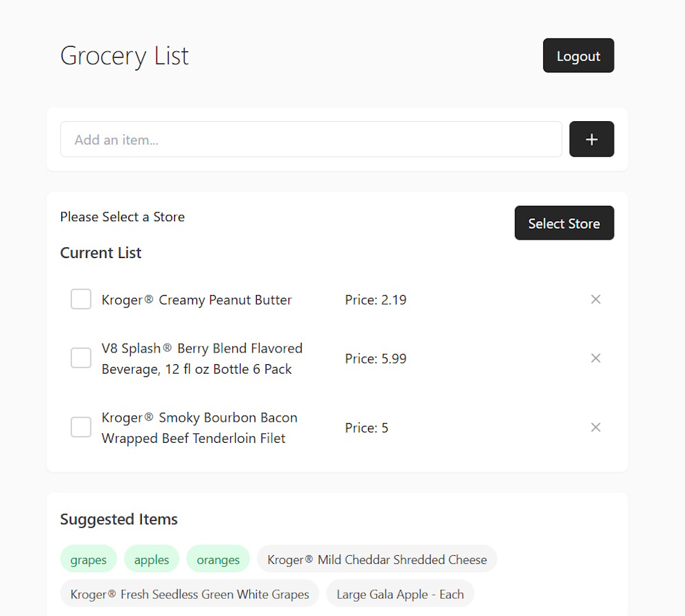Remove the V8 Splash Berry Blend beverage

[595, 358]
